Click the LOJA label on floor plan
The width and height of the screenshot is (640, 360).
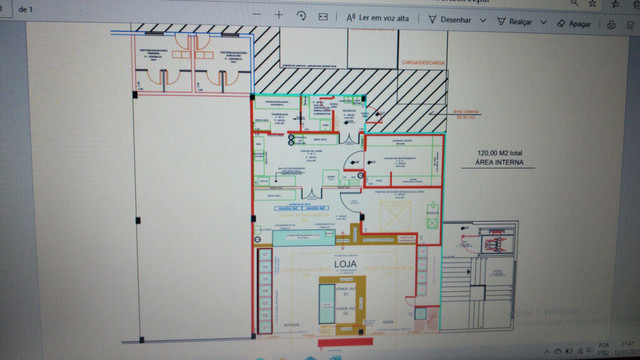point(345,264)
